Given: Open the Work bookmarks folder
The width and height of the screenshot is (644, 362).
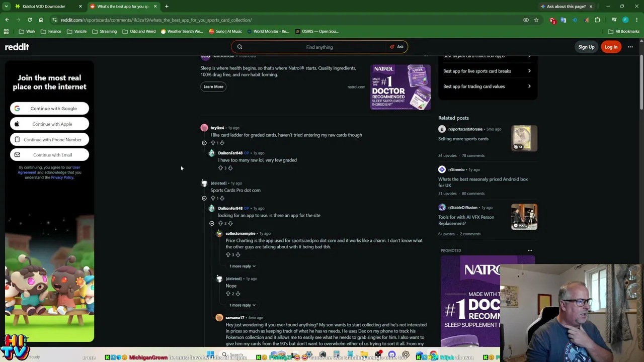Looking at the screenshot, I should [x=27, y=31].
